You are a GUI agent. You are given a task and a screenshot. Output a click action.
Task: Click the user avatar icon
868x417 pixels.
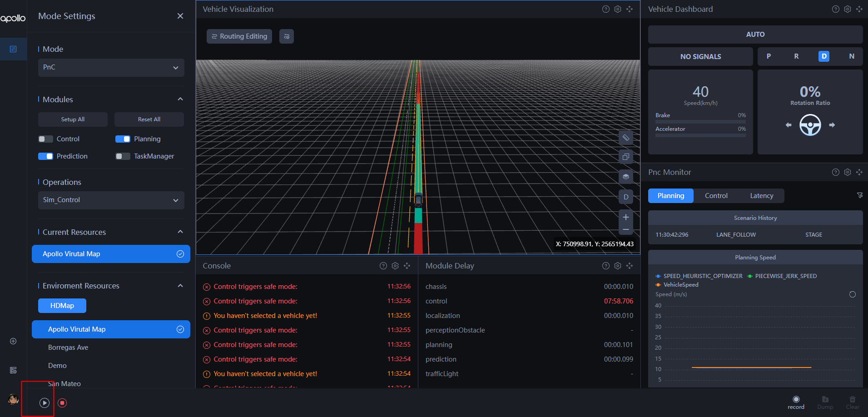13,399
